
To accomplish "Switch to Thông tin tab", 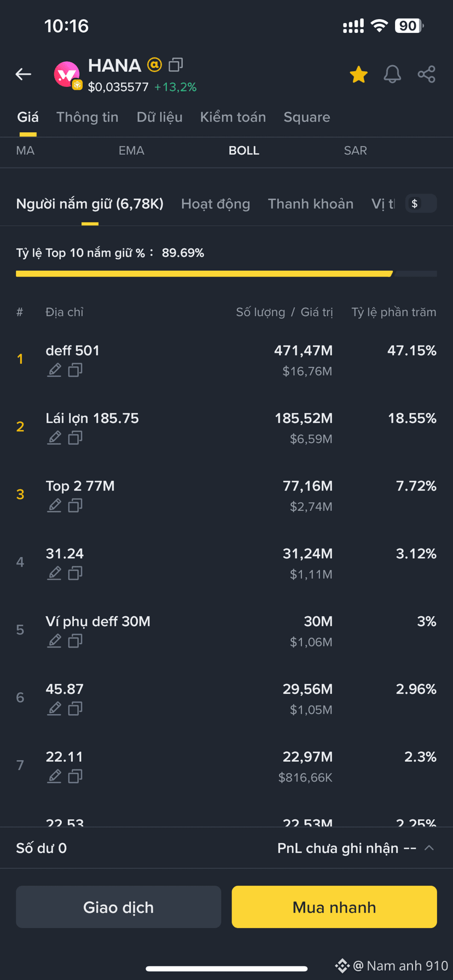I will click(x=88, y=117).
